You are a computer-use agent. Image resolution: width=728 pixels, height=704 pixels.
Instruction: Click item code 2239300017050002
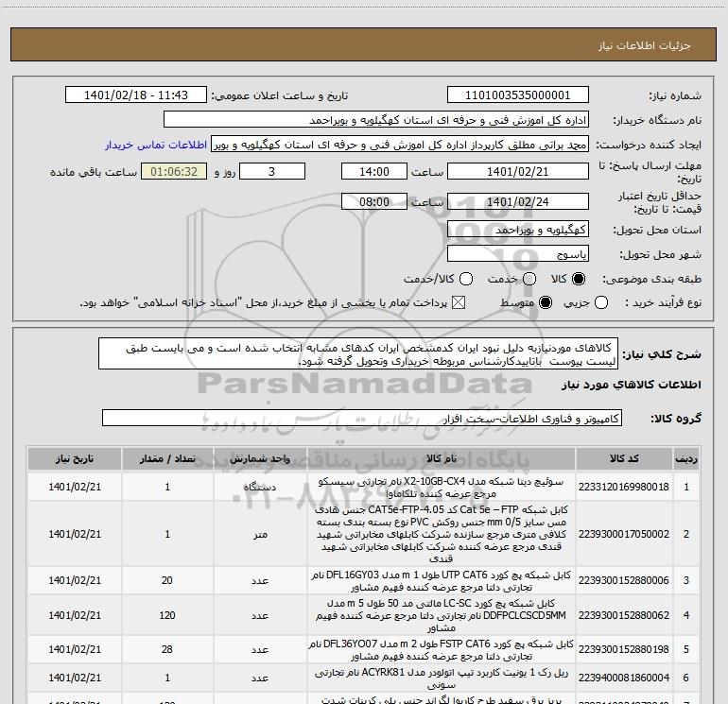pos(624,534)
